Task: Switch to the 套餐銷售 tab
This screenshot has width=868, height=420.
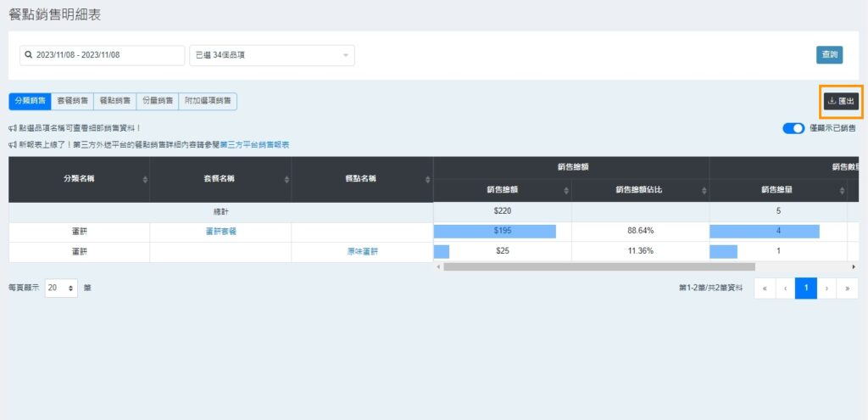Action: [x=72, y=101]
